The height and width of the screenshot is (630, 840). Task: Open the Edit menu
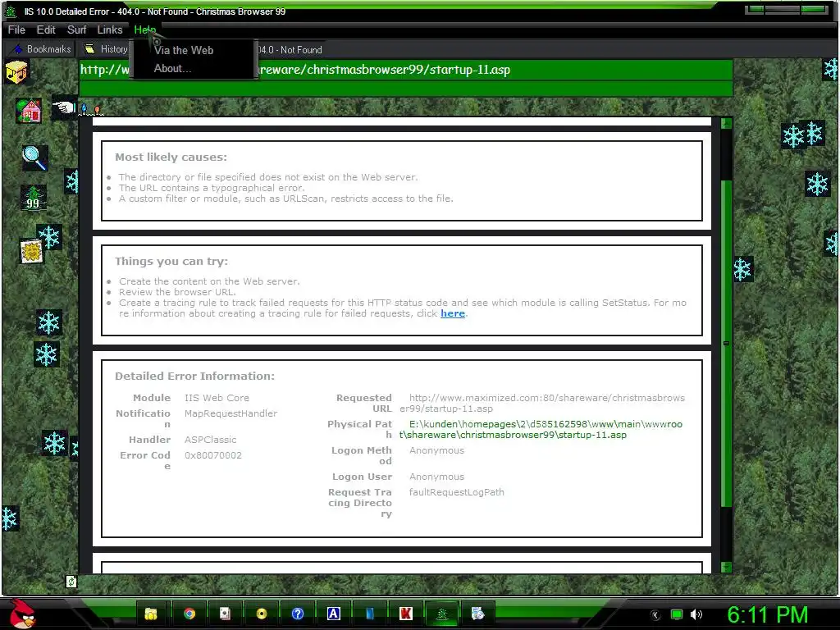[46, 30]
